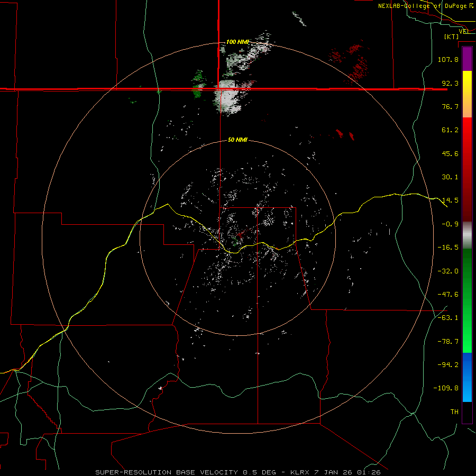Pick the gray near-zero segment of velocity scale
Screen dimensions: 476x476
467,235
